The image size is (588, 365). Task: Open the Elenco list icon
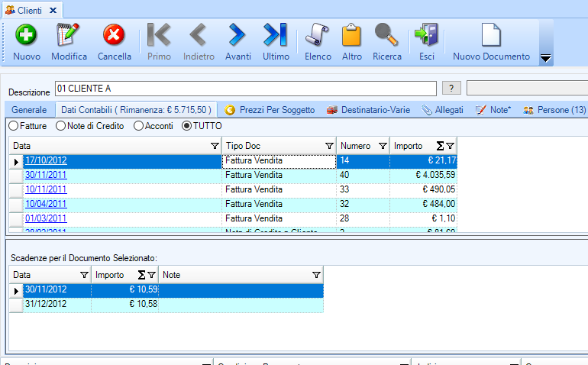pyautogui.click(x=318, y=36)
